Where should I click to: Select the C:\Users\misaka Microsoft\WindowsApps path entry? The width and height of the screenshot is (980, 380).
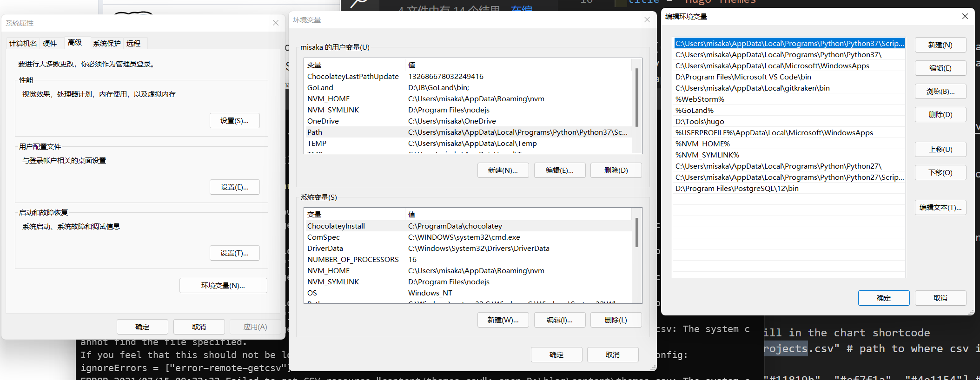tap(789, 66)
